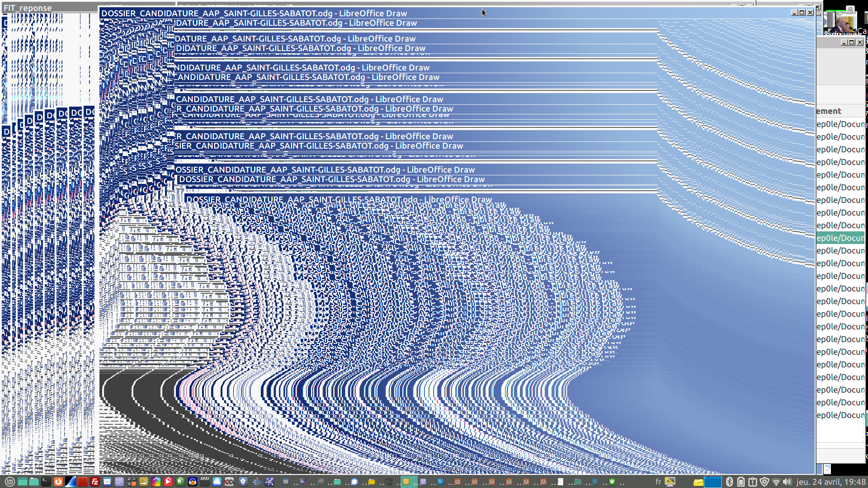Open the fr keyboard layout indicator
Screen dimensions: 868x488
click(658, 482)
